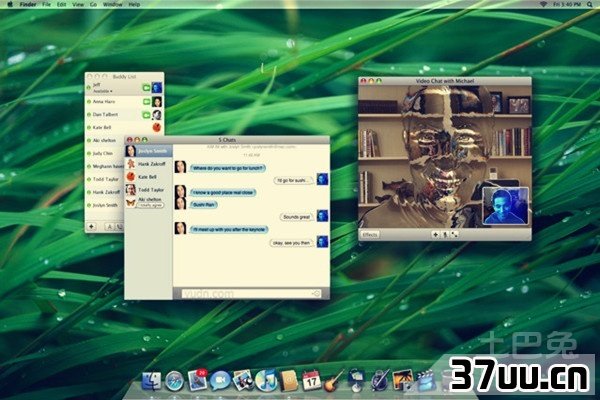
Task: Click the self-view preview thumbnail in Video Chat
Action: pos(505,206)
